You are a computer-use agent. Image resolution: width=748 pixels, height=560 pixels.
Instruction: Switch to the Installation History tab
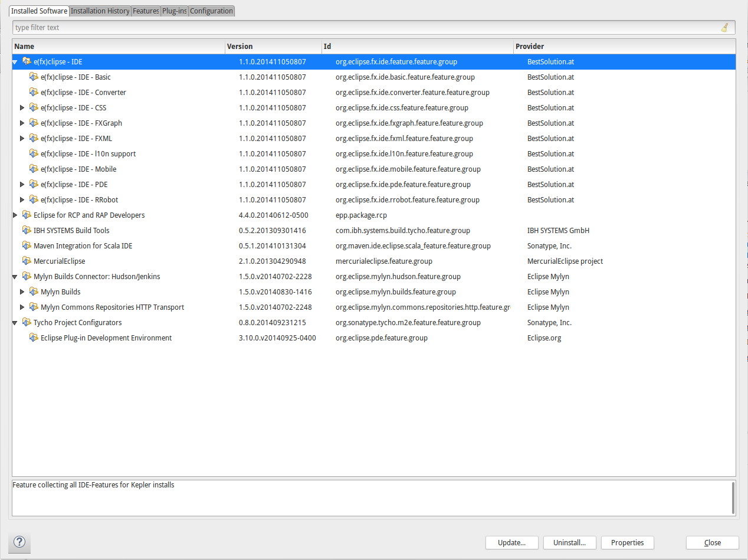tap(100, 11)
